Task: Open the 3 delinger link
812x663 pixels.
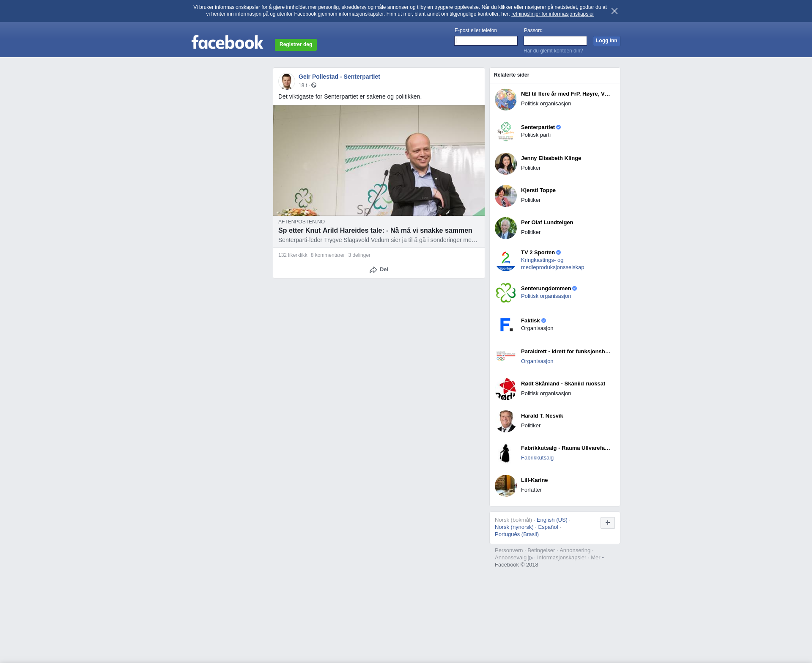Action: pos(359,255)
